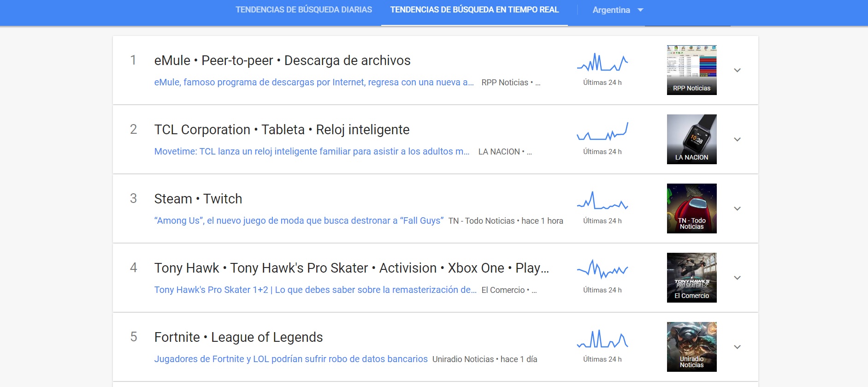Expand the Fortnite trend row chevron
The image size is (868, 387).
tap(737, 347)
